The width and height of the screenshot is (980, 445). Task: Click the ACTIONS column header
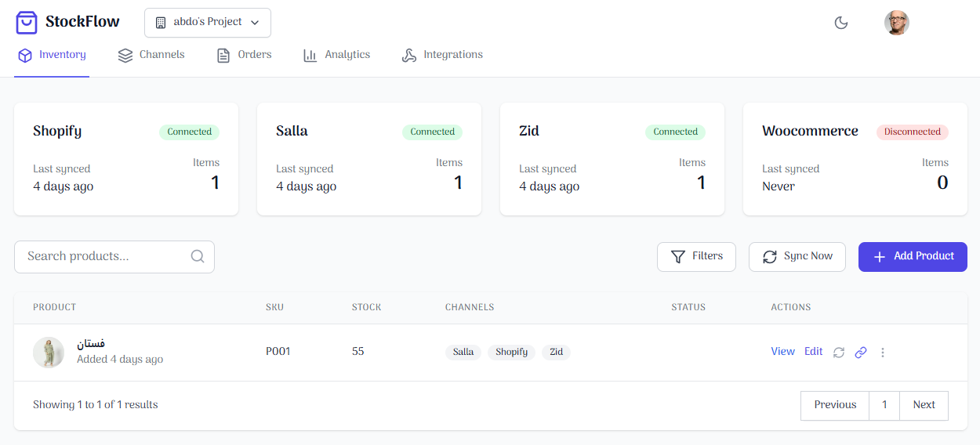click(x=791, y=308)
